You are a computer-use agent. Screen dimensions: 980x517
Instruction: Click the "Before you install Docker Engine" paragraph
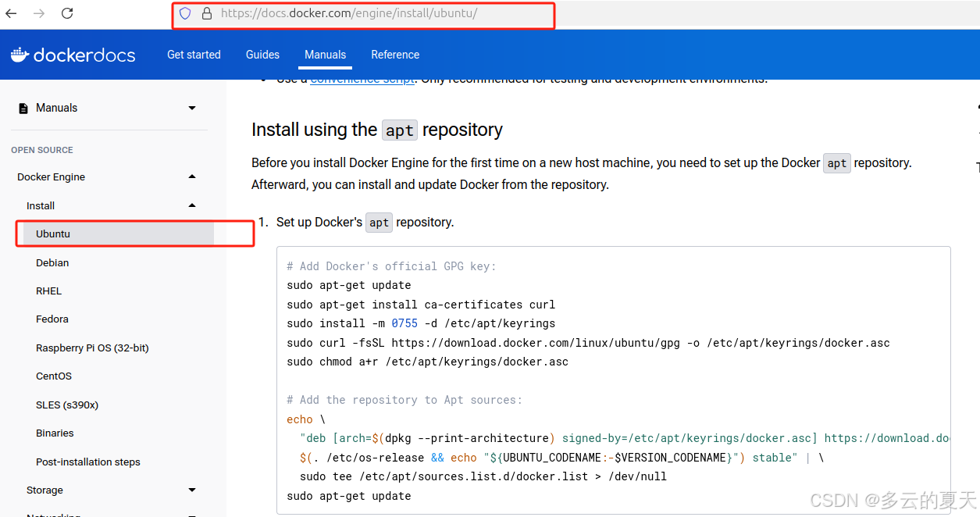582,174
